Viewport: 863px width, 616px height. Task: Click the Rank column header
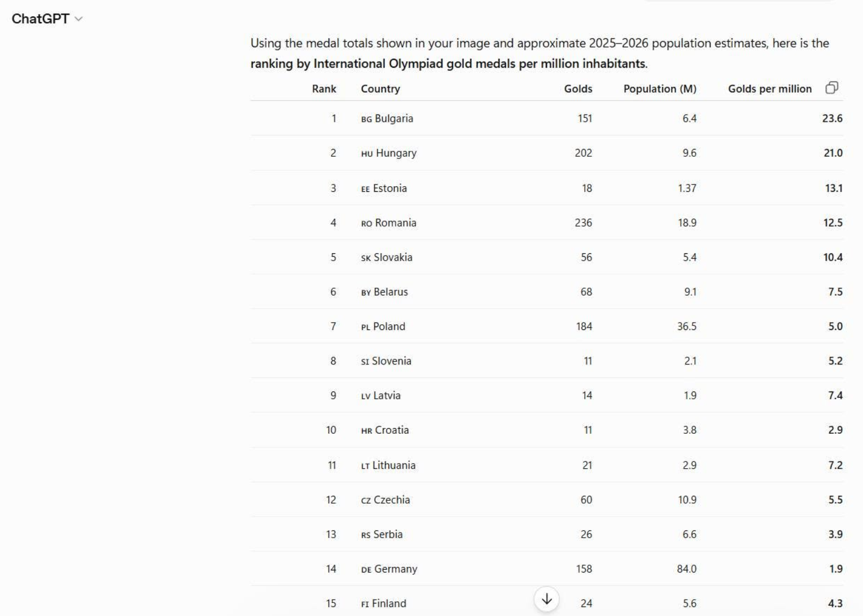click(x=324, y=89)
